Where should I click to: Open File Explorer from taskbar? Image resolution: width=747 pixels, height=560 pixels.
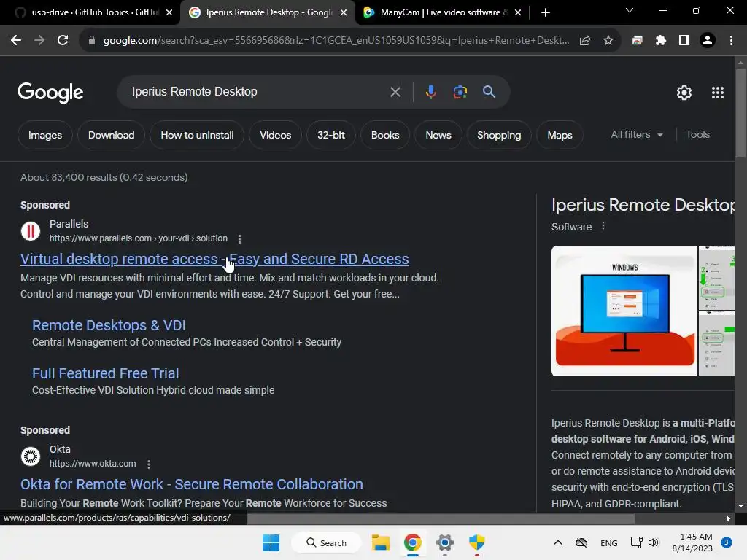(381, 542)
